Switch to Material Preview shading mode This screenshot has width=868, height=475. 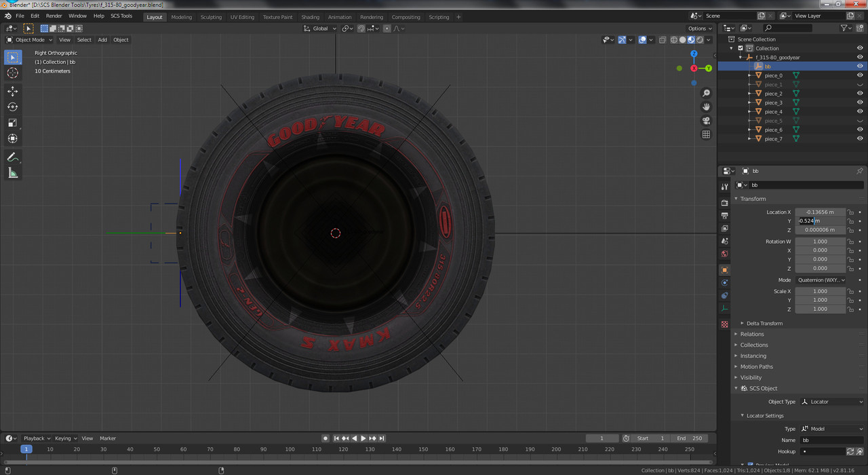691,39
